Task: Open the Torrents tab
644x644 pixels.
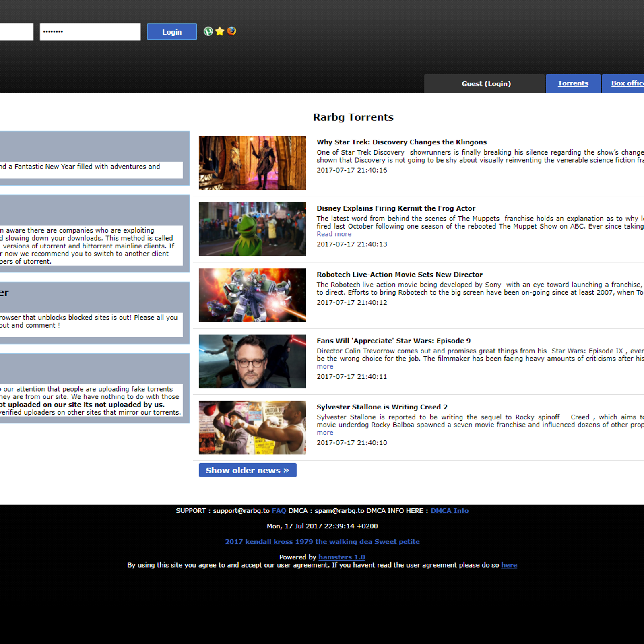Action: [573, 83]
